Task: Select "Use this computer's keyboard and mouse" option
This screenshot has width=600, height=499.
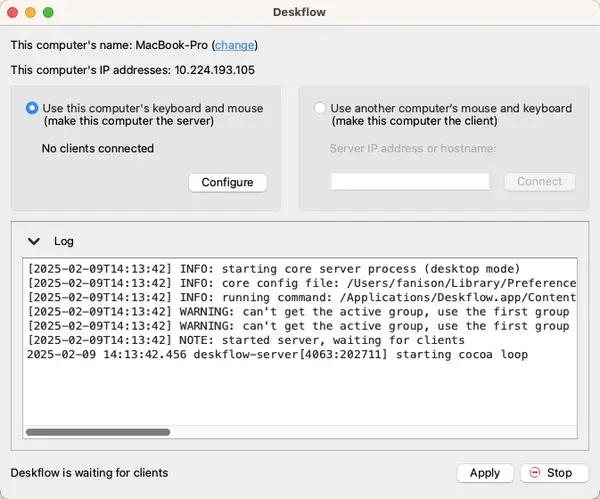Action: pos(33,108)
